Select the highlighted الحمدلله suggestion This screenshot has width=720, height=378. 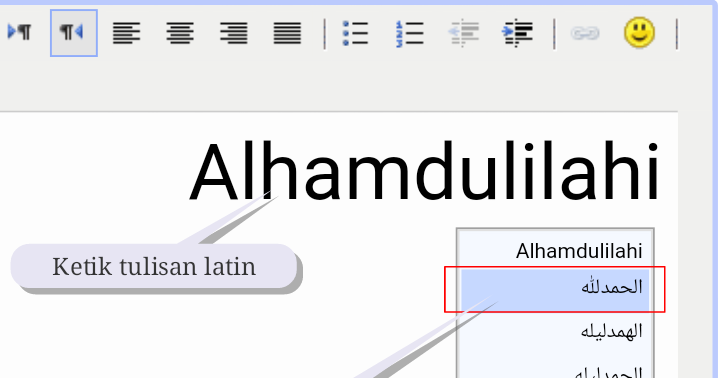pyautogui.click(x=555, y=289)
